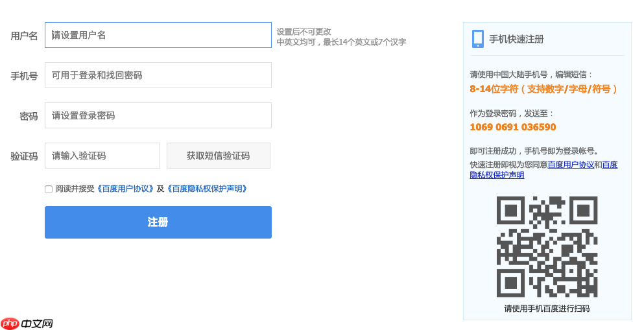The width and height of the screenshot is (644, 330).
Task: Click the hint 设置后不可更改
Action: point(304,32)
